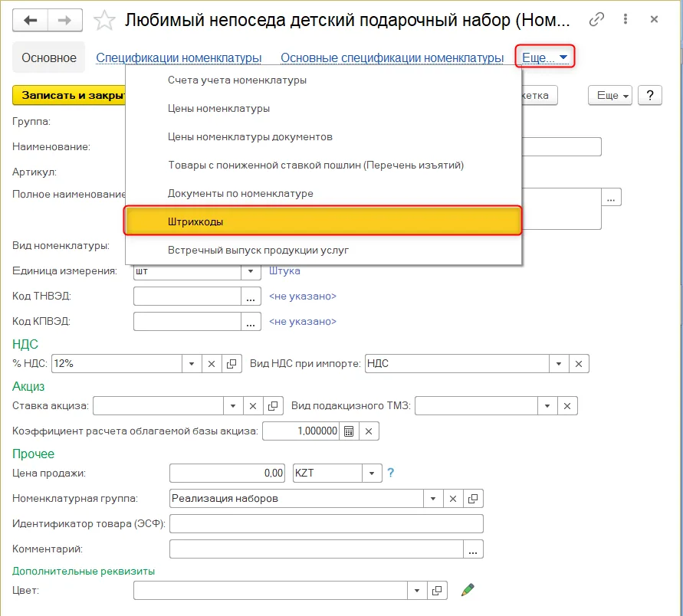Click the green pencil edit icon near Цвет
Viewport: 683px width, 616px height.
[468, 590]
